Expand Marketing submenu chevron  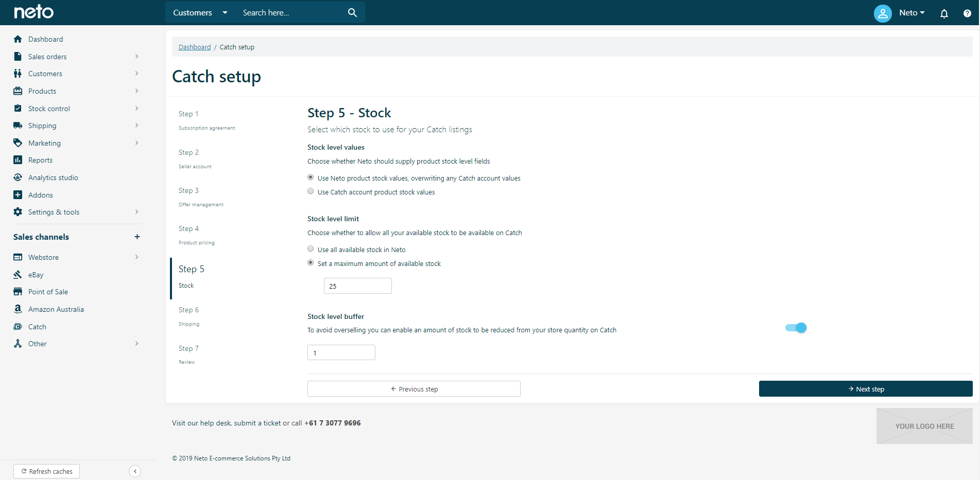click(136, 143)
